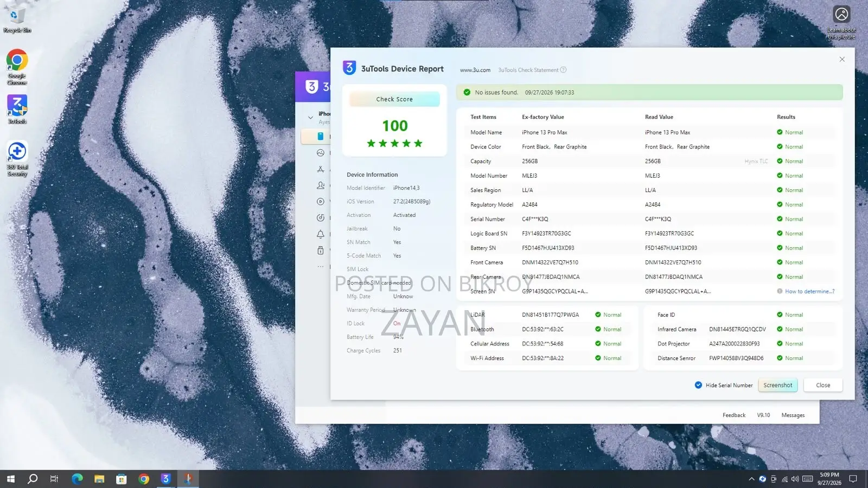Switch to 3uTools on the taskbar
The height and width of the screenshot is (488, 868).
[166, 479]
